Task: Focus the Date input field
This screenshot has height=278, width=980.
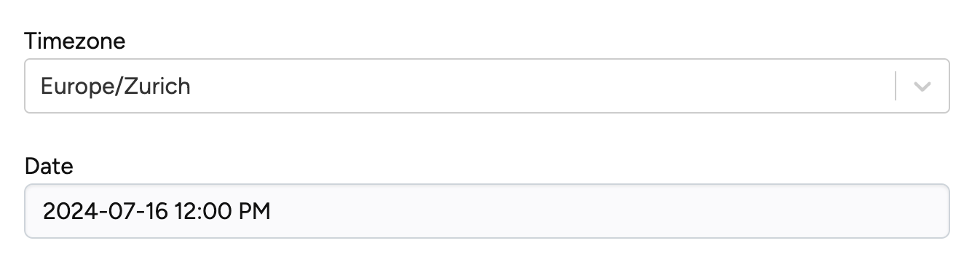Action: coord(487,211)
